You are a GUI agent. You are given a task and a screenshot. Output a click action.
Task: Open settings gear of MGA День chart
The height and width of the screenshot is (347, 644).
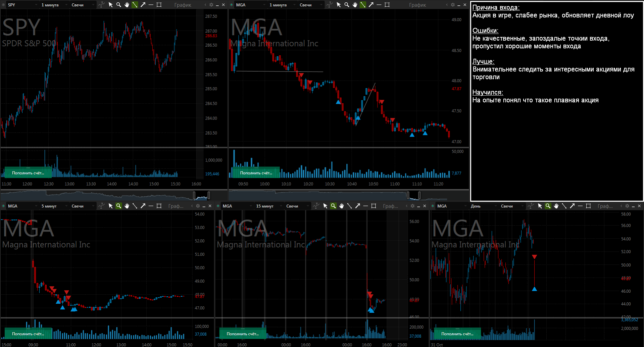(x=627, y=206)
